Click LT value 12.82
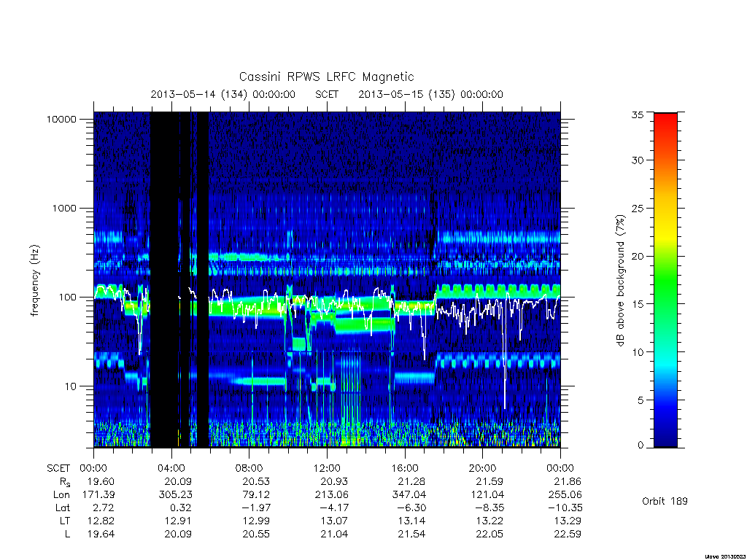The image size is (747, 560). click(x=101, y=521)
